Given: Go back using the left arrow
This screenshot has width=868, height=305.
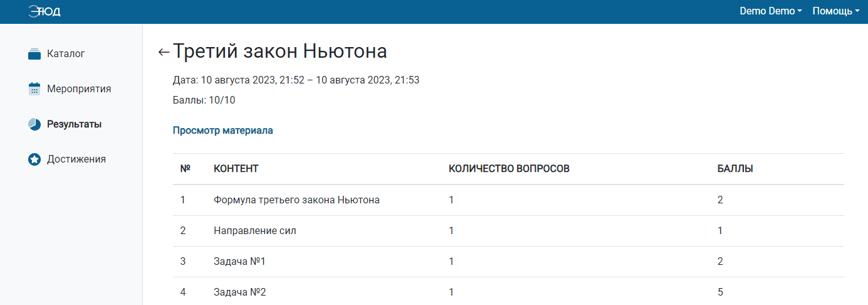Looking at the screenshot, I should [x=164, y=52].
